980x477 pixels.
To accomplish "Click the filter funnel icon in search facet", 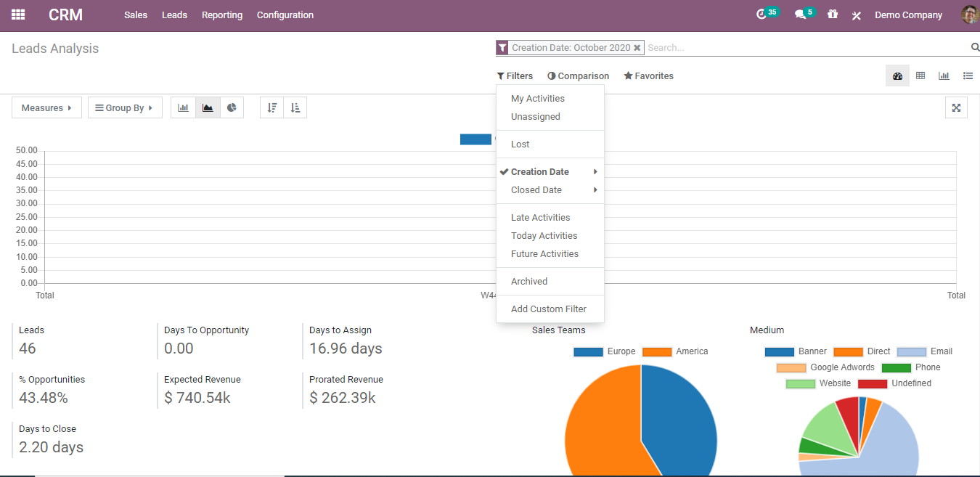I will coord(502,48).
